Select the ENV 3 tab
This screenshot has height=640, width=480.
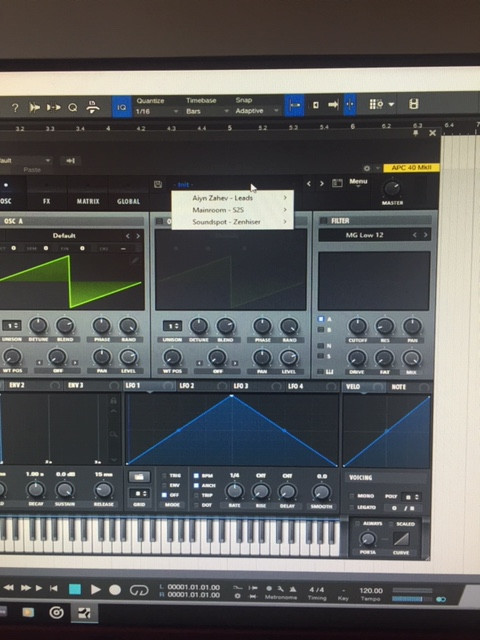tap(76, 385)
